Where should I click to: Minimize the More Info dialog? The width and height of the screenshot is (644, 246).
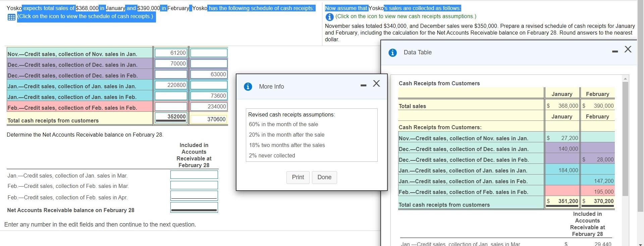[363, 86]
